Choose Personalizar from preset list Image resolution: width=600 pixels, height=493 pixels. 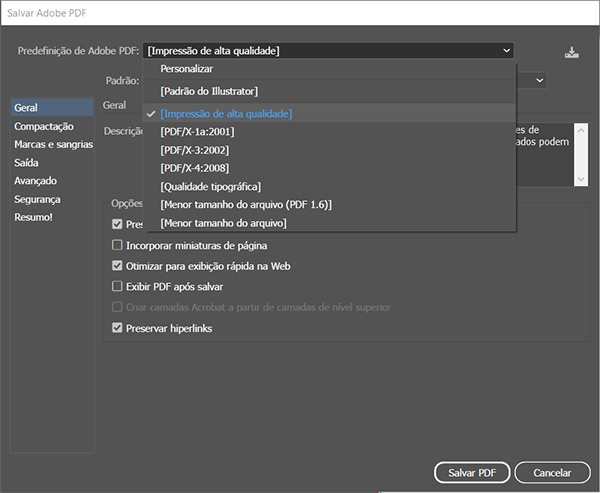pyautogui.click(x=187, y=70)
